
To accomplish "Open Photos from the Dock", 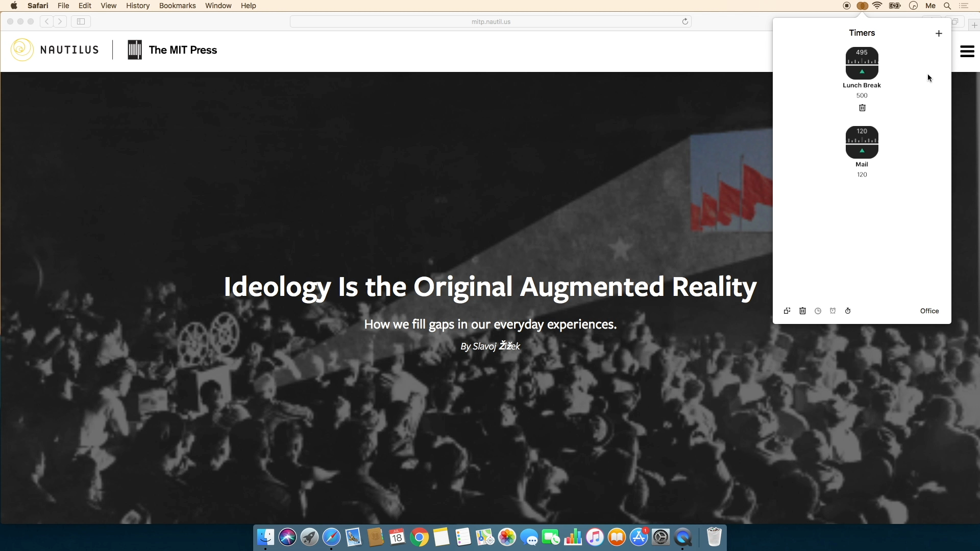I will 507,537.
